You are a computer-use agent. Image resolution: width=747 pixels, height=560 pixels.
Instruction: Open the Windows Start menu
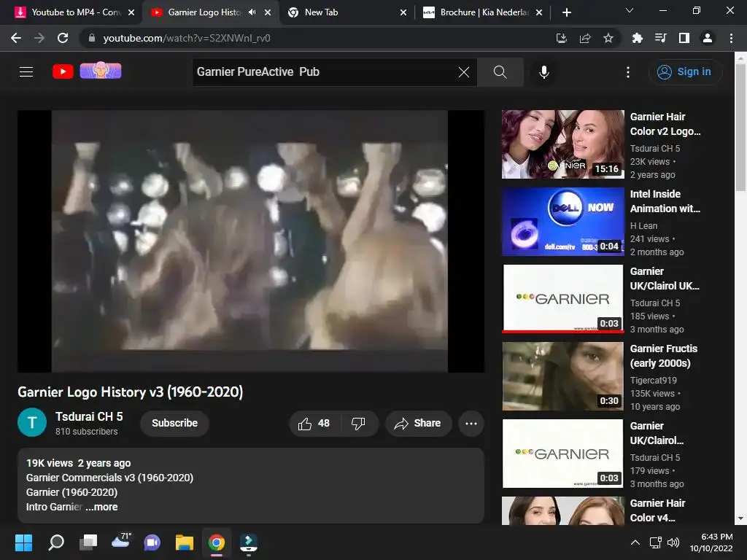[x=23, y=542]
